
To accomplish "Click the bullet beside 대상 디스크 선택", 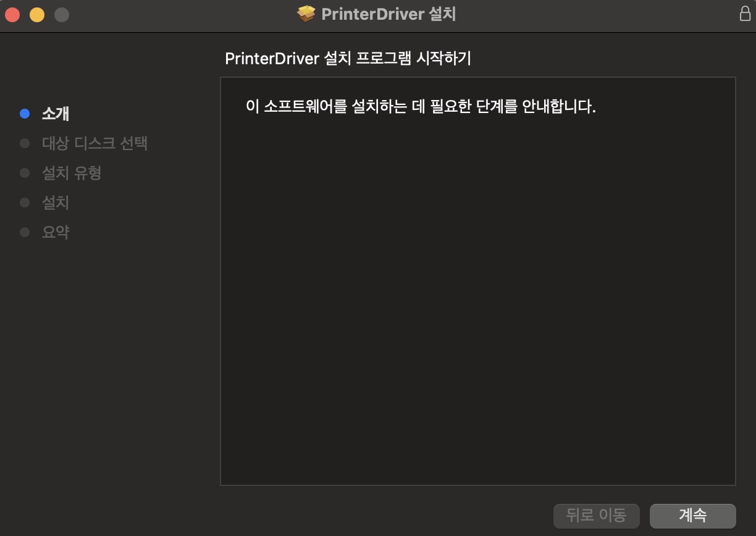I will point(25,143).
